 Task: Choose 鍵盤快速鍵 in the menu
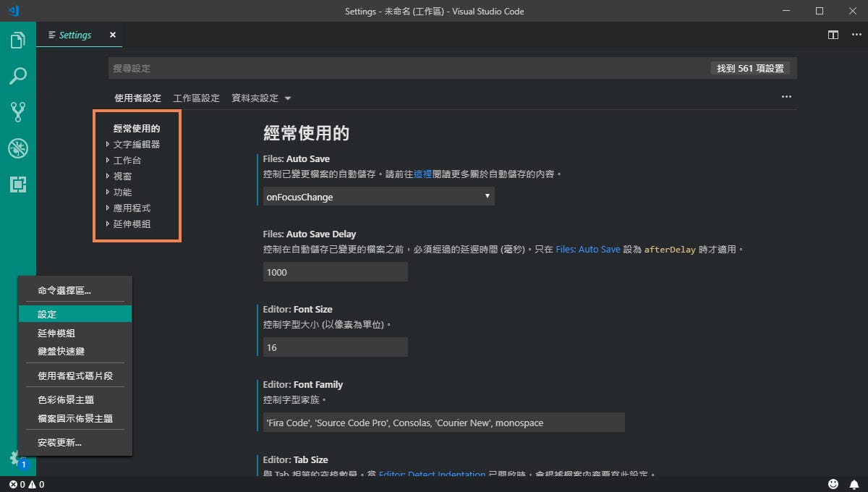pos(75,351)
